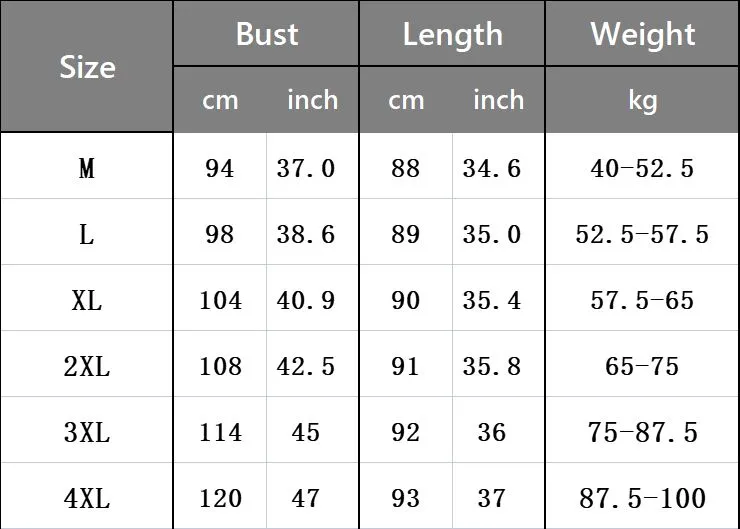Click the L size row label
This screenshot has height=529, width=740.
pyautogui.click(x=87, y=234)
